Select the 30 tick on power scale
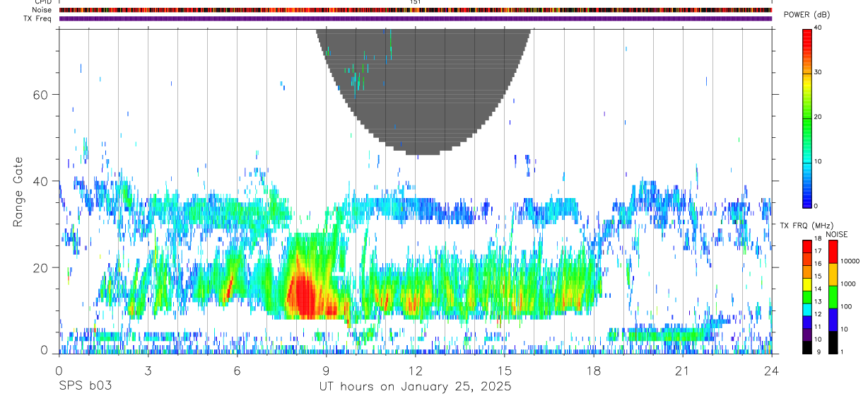Viewport: 868px width, 401px height. pyautogui.click(x=818, y=73)
